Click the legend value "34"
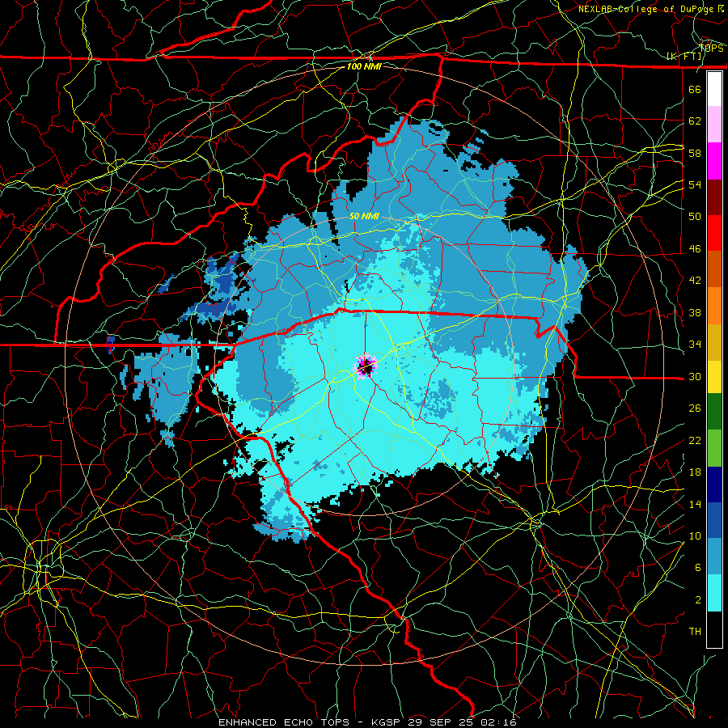Viewport: 728px width, 728px height. [x=695, y=345]
